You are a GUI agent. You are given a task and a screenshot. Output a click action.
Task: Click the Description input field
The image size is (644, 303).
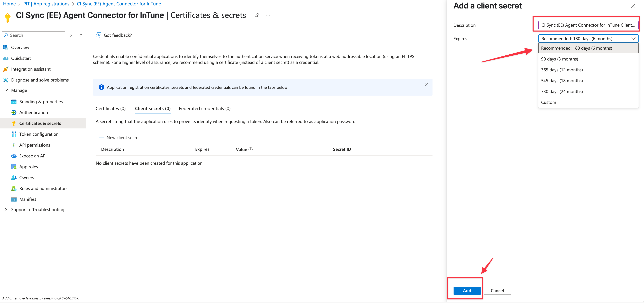588,25
